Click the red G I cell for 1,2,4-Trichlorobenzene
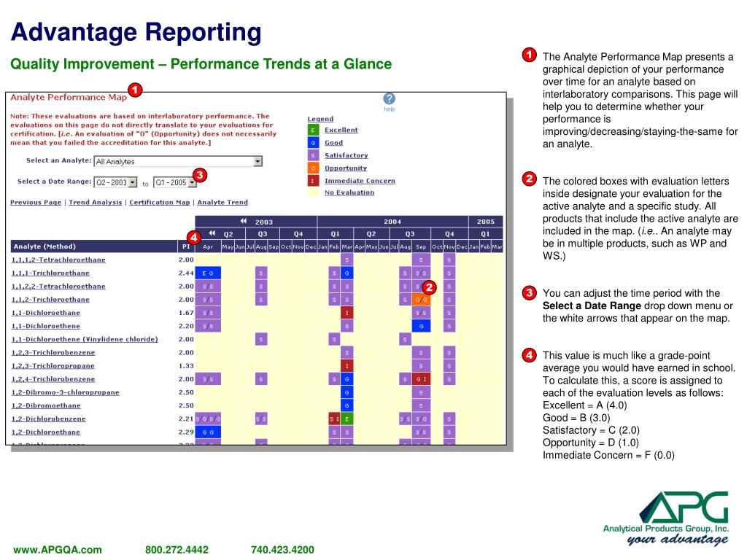 coord(421,379)
